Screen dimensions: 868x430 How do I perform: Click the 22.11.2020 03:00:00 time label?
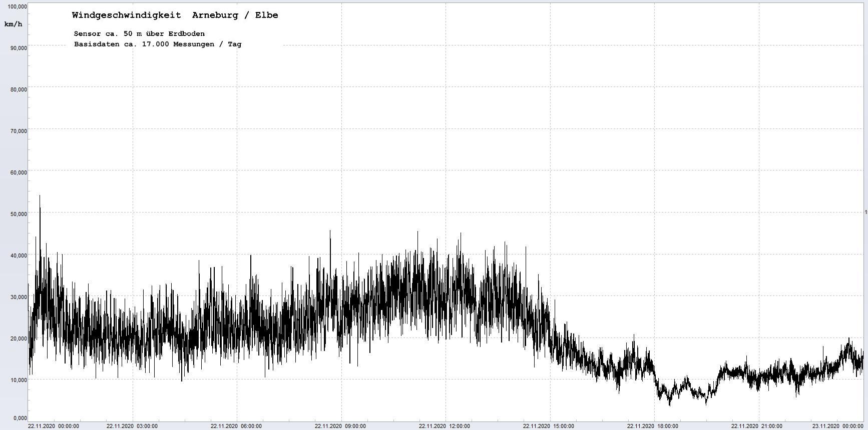click(x=132, y=426)
